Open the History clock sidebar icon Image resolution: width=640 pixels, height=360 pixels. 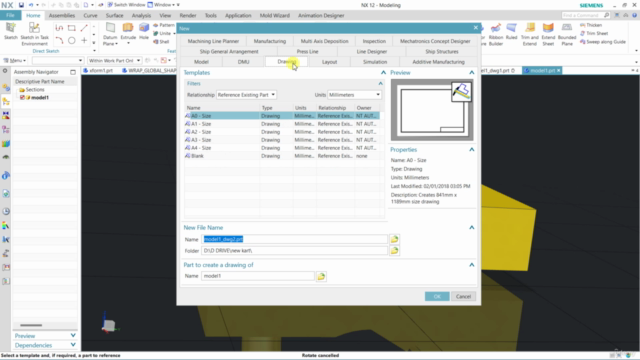(6, 211)
